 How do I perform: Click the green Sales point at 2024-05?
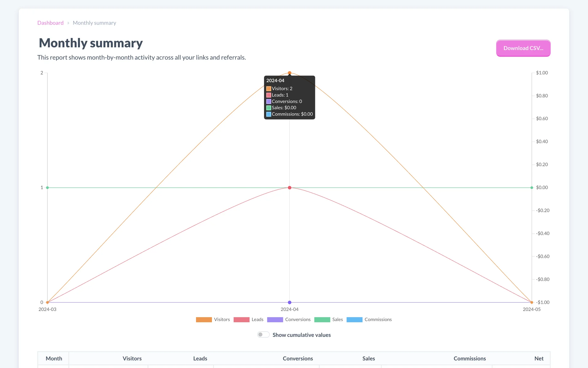(532, 188)
